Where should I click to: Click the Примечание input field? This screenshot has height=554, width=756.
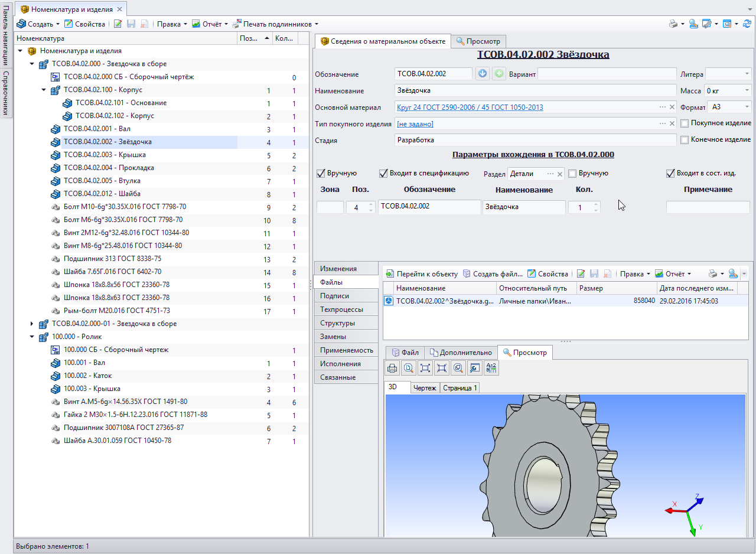tap(708, 207)
